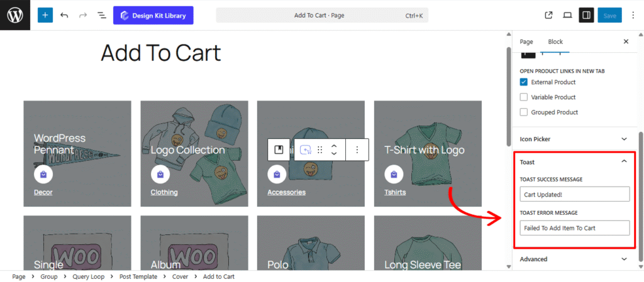Click the drag handle in block toolbar

[x=320, y=149]
